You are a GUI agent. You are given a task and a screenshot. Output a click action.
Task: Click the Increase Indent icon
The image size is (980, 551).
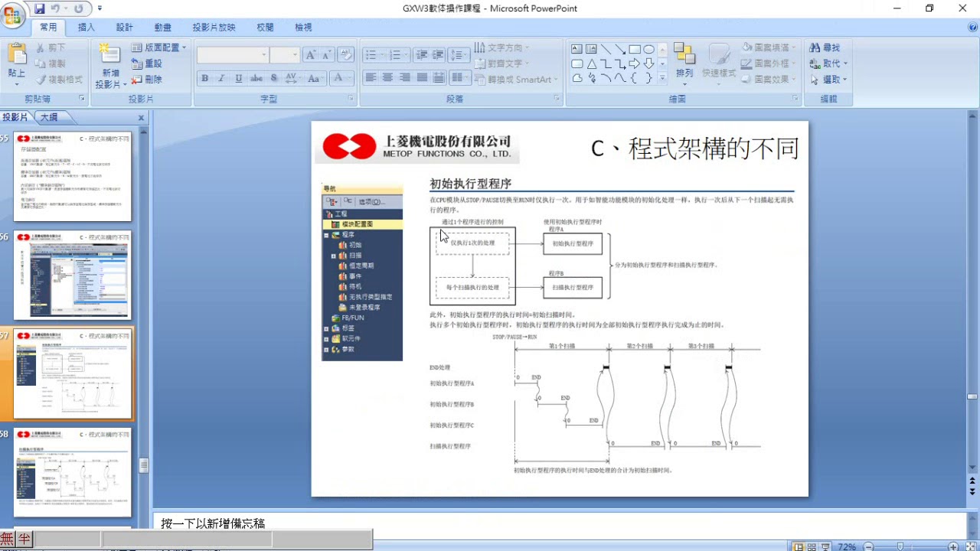(439, 55)
